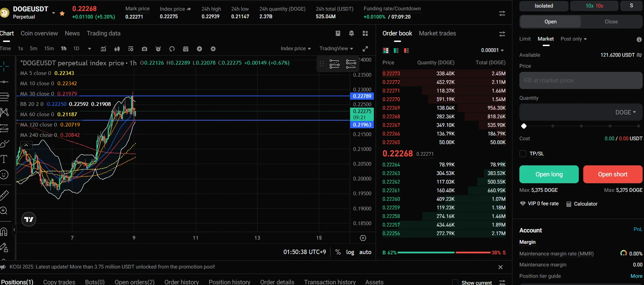Viewport: 644px width, 285px height.
Task: Toggle percent scale on chart
Action: (338, 252)
